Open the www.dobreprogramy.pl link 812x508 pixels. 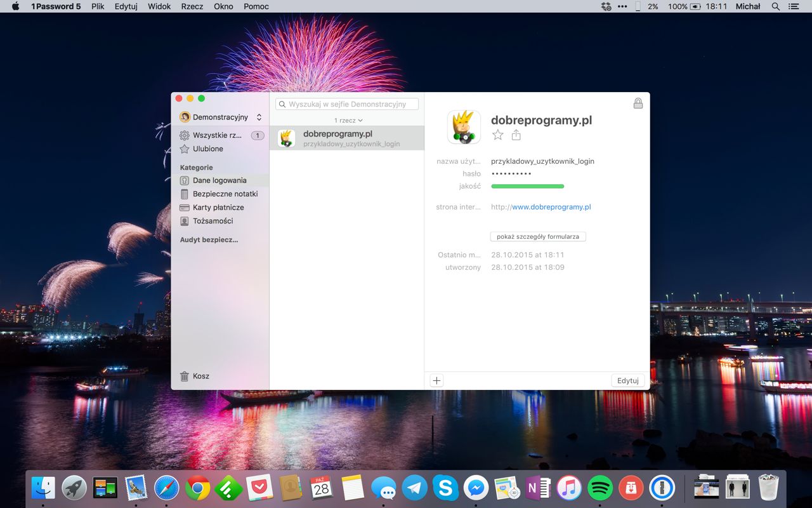[551, 207]
